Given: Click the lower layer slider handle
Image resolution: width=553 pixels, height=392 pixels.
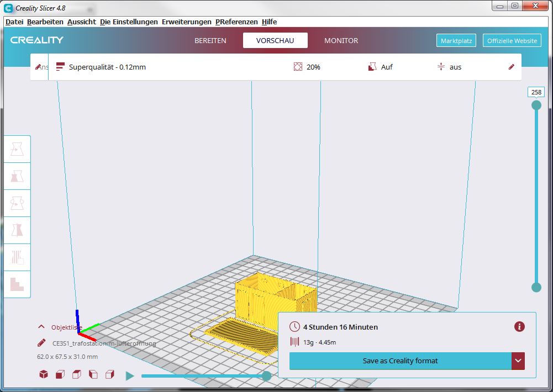Looking at the screenshot, I should point(536,287).
